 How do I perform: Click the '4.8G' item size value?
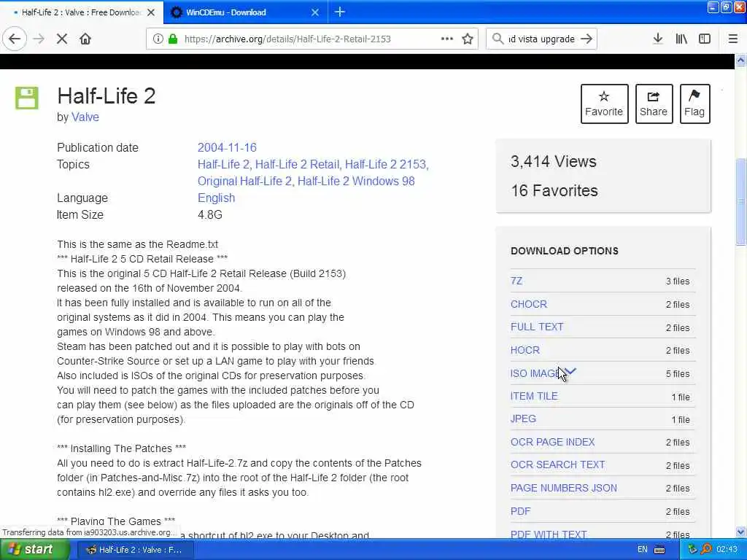click(x=210, y=215)
